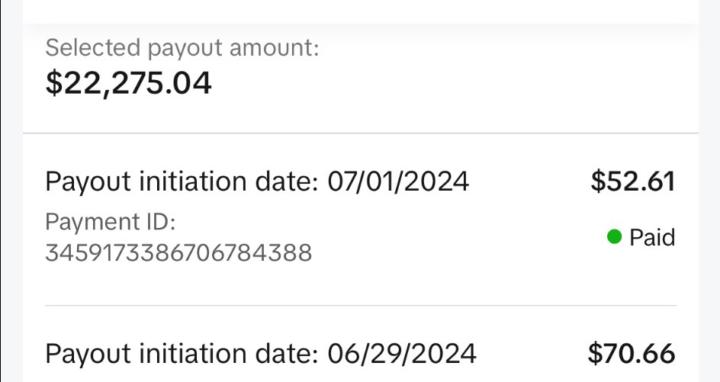Click the $70.66 payout amount
This screenshot has height=382, width=720.
tap(631, 354)
